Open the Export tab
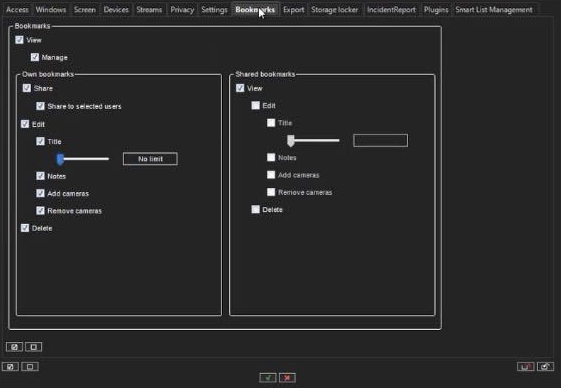Viewport: 561px width, 388px height. 293,10
